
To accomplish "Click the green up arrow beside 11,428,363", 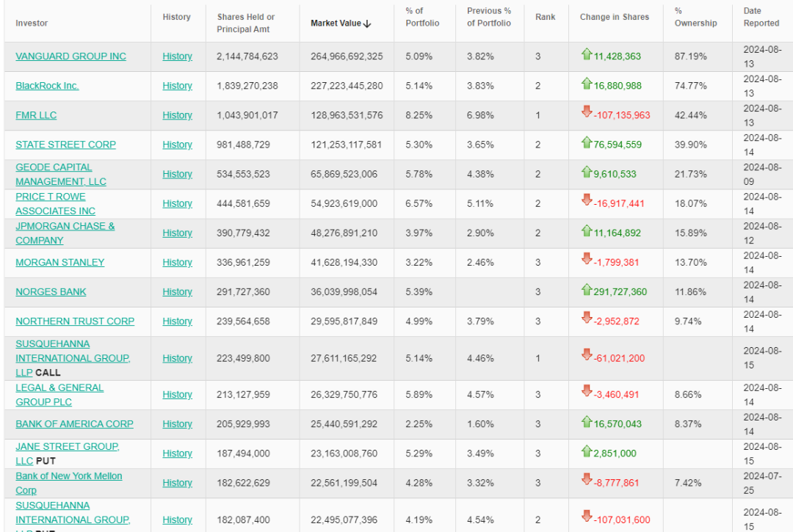I will click(x=587, y=54).
